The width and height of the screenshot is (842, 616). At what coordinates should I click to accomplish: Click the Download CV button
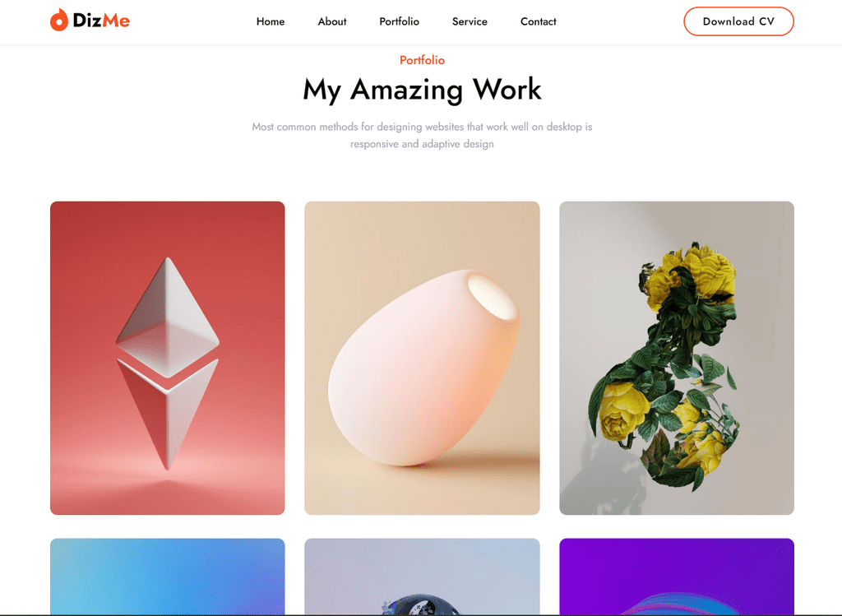coord(738,21)
